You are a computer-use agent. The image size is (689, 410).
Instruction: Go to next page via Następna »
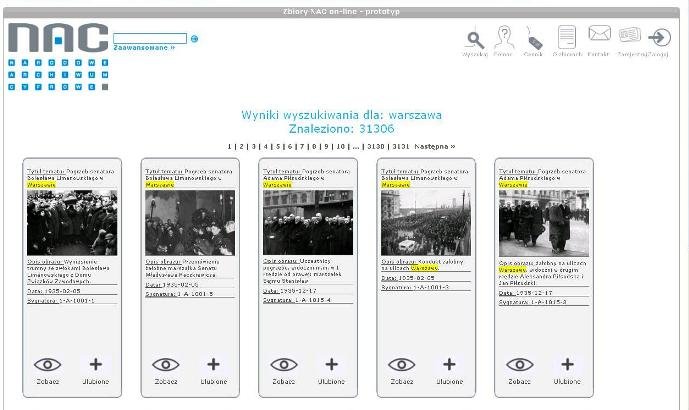(x=434, y=146)
